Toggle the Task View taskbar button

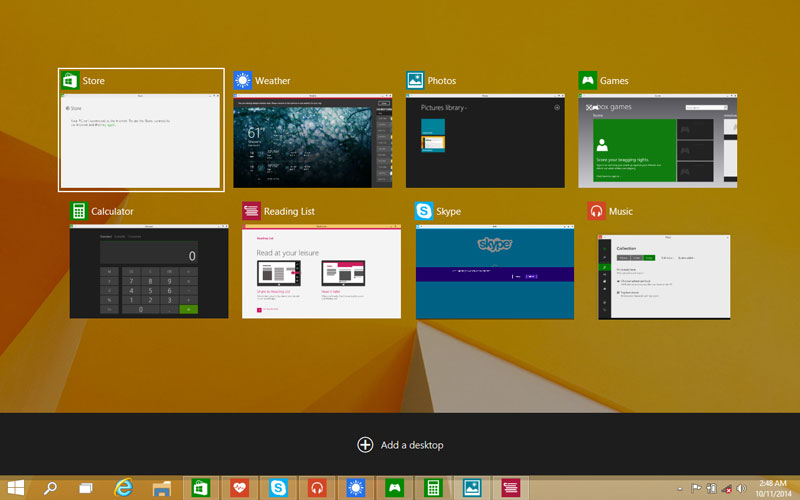click(x=86, y=488)
